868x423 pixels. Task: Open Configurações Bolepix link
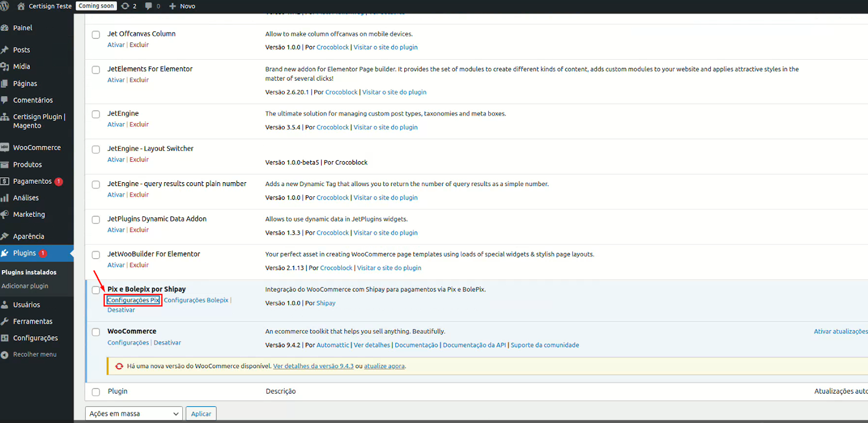click(196, 300)
